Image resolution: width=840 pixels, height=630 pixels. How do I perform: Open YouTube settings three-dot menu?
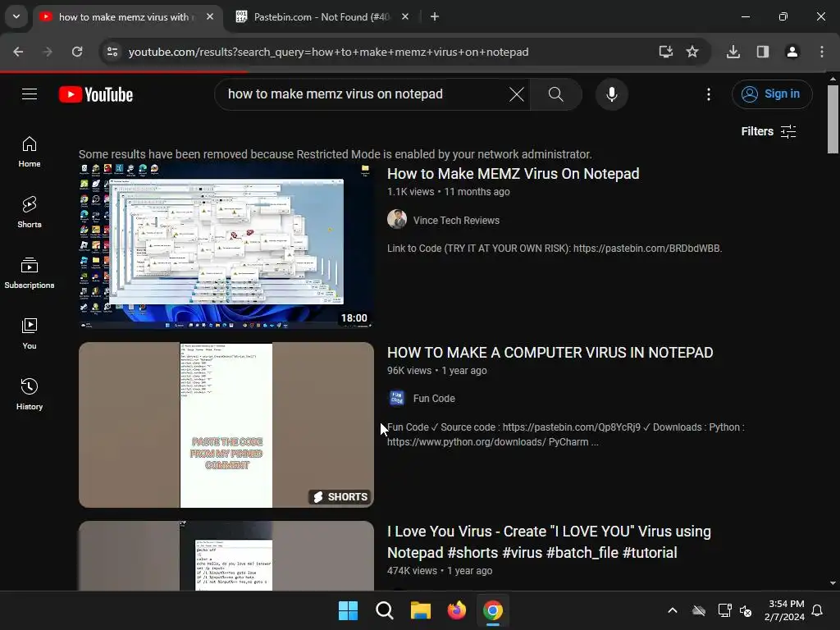click(x=708, y=94)
